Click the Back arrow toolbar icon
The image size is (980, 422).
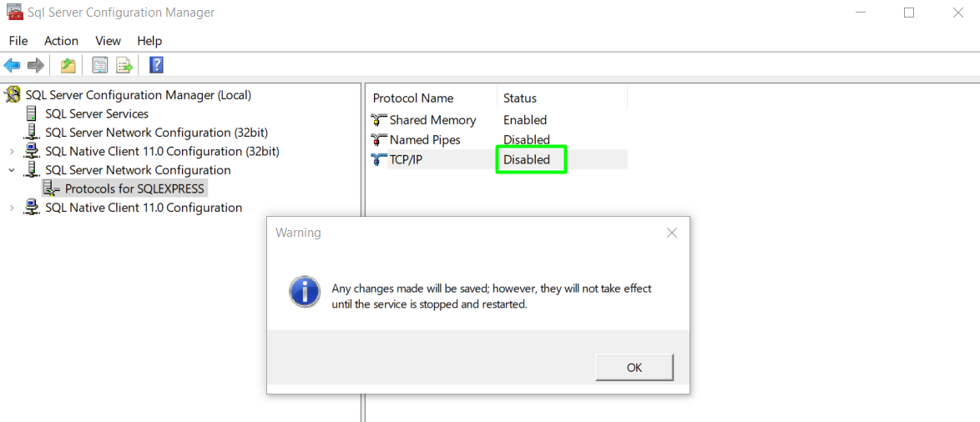click(x=12, y=64)
